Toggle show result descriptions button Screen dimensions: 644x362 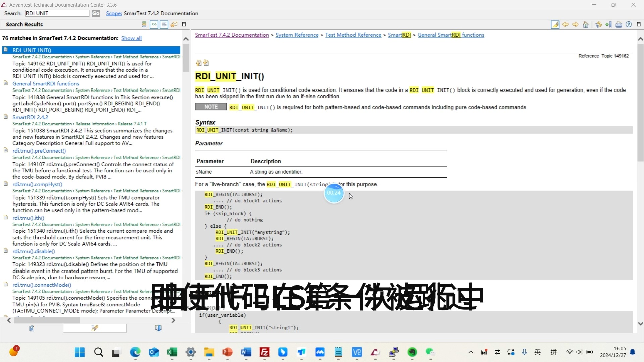click(164, 24)
